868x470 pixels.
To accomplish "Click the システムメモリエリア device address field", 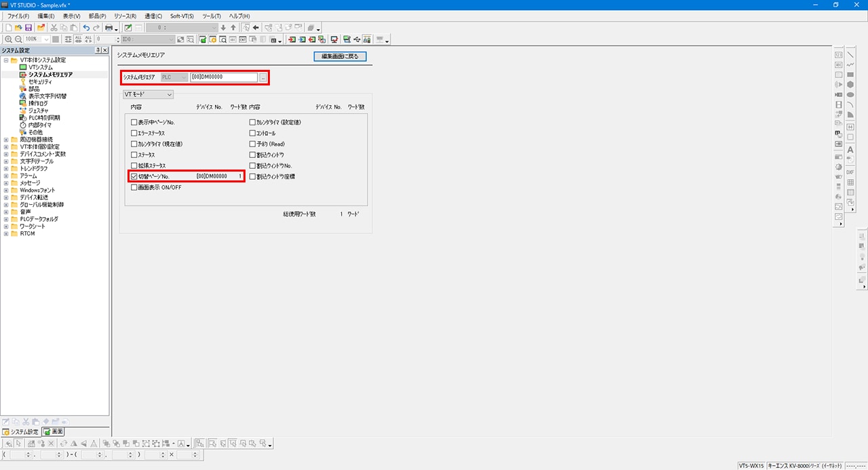I will point(224,77).
